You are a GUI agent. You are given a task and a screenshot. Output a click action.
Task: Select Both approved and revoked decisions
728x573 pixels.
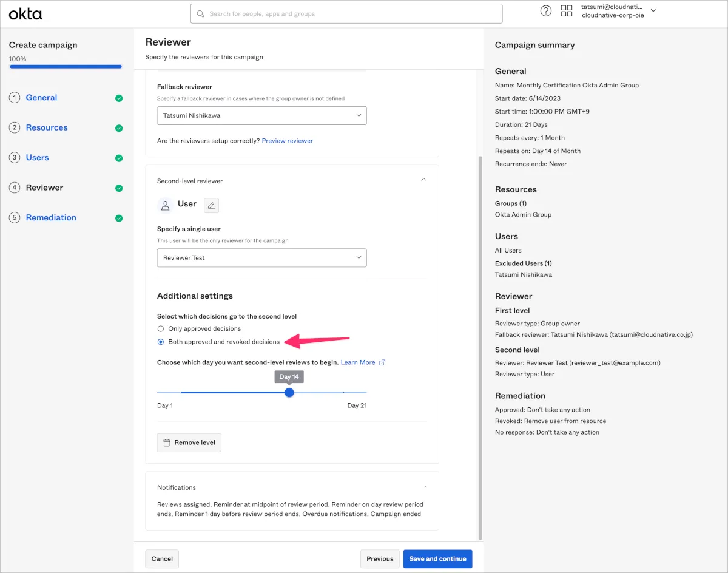[x=161, y=342]
